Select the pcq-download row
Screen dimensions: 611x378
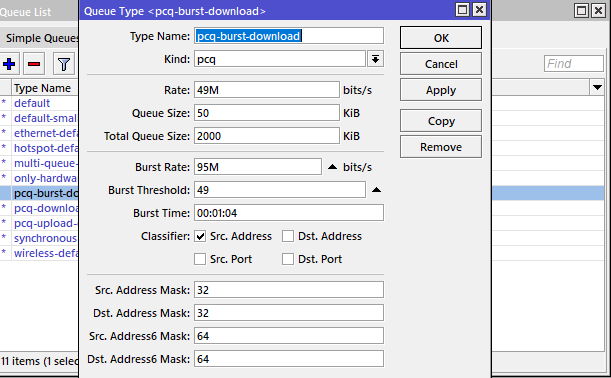39,208
